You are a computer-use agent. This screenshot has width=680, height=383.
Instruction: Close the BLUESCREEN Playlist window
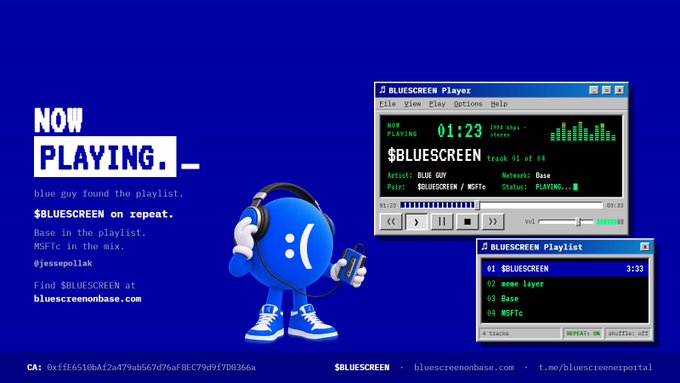645,247
